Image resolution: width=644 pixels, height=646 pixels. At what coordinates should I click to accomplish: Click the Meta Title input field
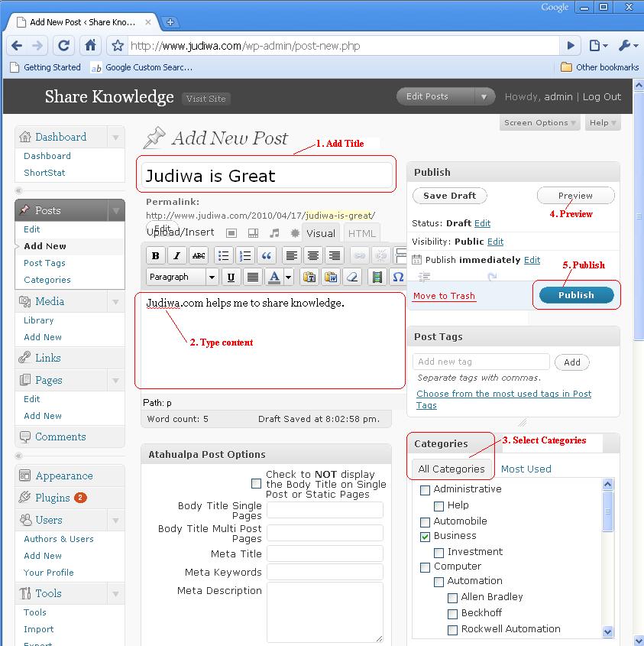coord(325,553)
